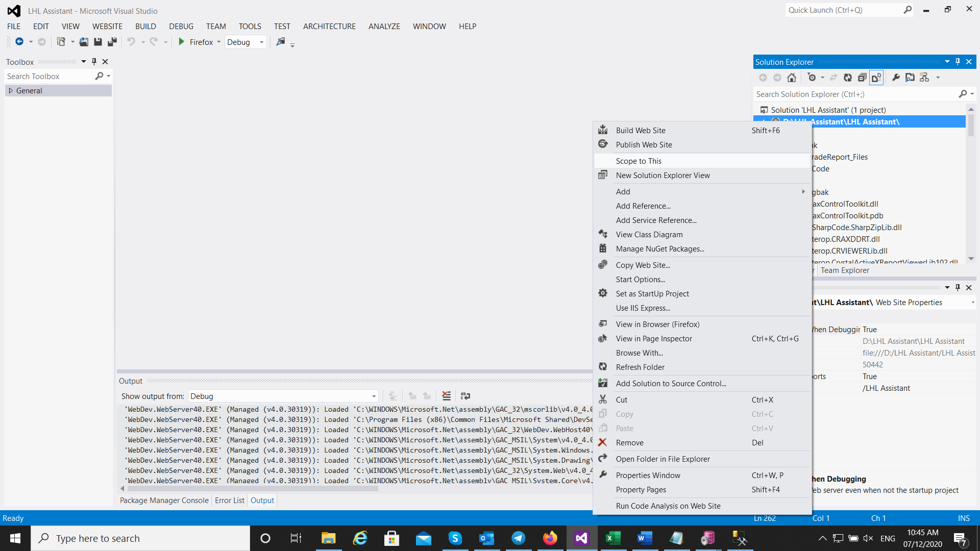Open Skype from the Windows taskbar
Image resolution: width=980 pixels, height=551 pixels.
point(455,538)
